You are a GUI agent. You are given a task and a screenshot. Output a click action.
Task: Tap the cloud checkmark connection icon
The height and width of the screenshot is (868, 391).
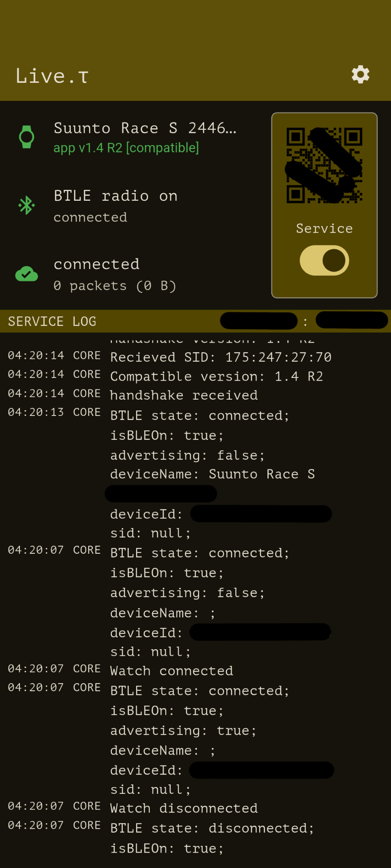pos(27,274)
